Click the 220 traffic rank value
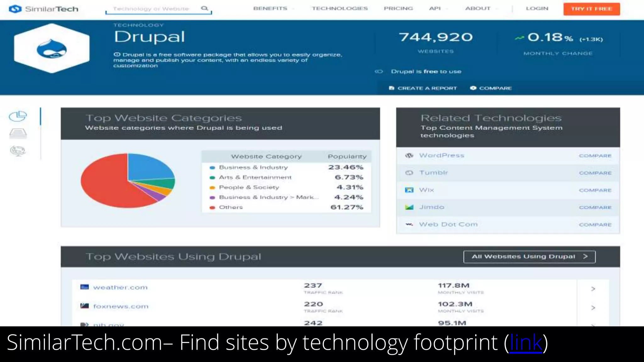 pos(314,304)
